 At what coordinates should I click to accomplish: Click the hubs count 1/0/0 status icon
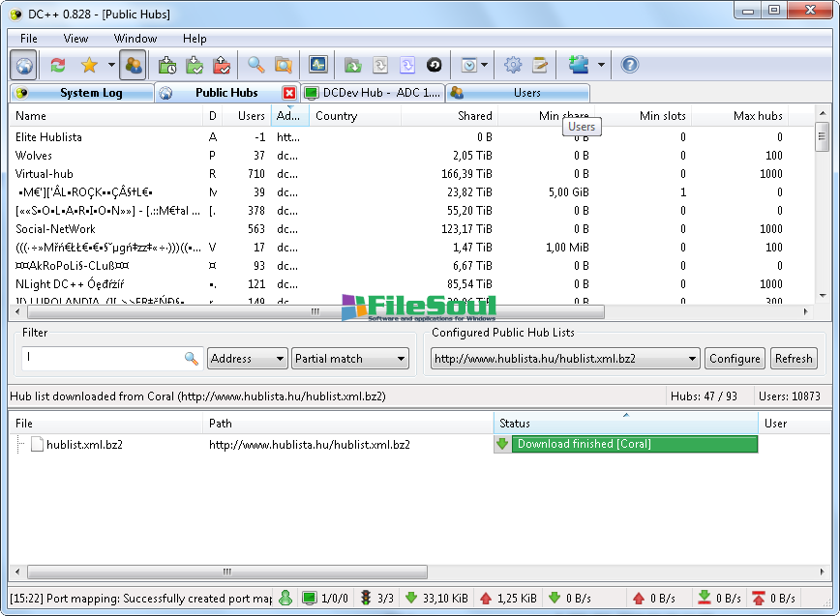pyautogui.click(x=324, y=599)
